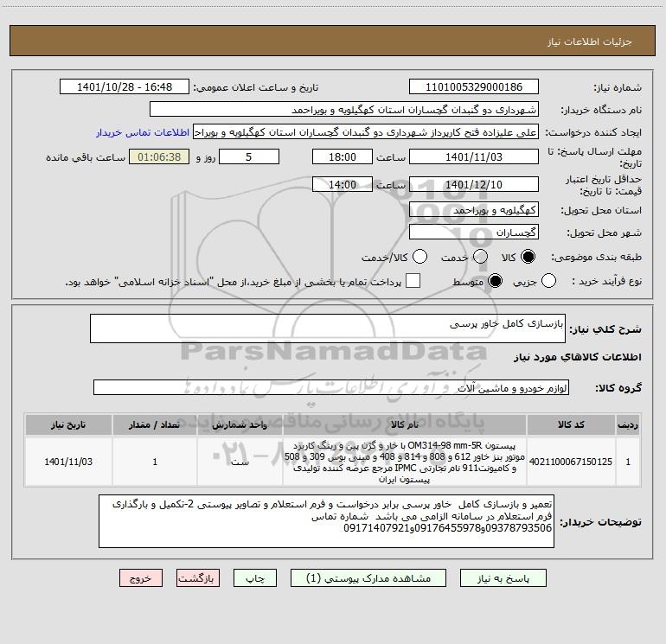Click the remaining time field 01:06:38
The width and height of the screenshot is (666, 644).
pos(159,156)
